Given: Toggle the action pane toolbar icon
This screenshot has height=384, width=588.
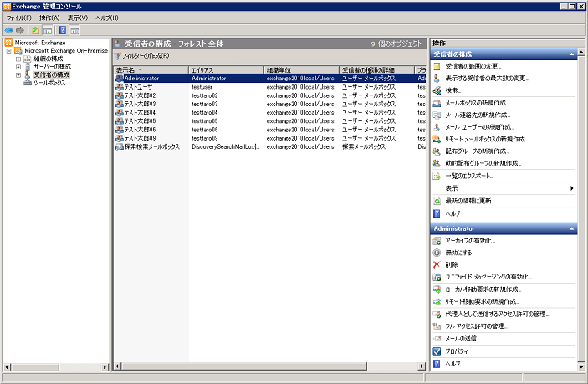Looking at the screenshot, I should 74,30.
